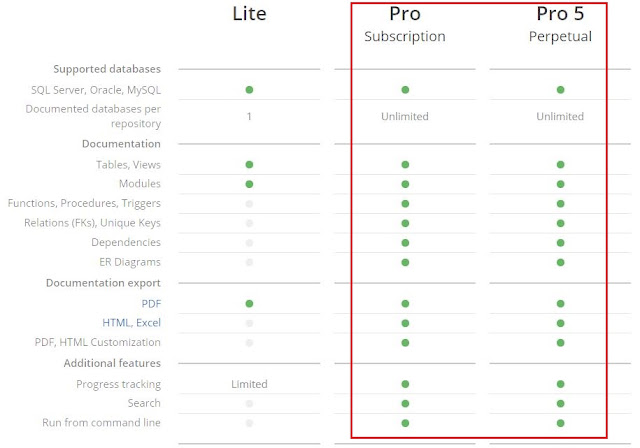
Task: Select the Lite plan heading
Action: 249,13
